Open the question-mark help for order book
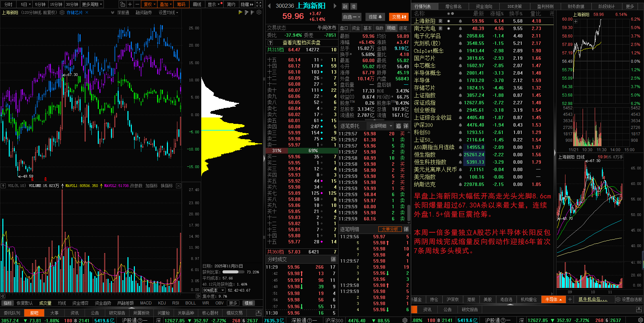The image size is (644, 323). (x=270, y=43)
